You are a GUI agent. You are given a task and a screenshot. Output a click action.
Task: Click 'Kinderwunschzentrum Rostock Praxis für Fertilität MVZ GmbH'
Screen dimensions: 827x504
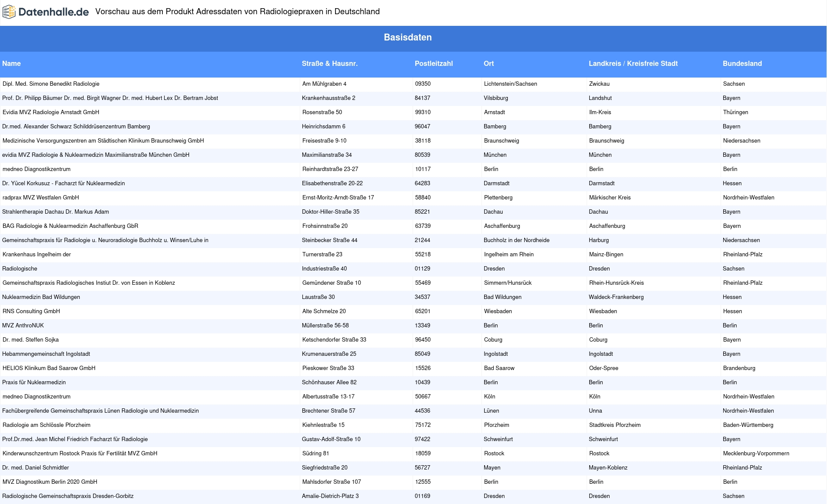(80, 454)
